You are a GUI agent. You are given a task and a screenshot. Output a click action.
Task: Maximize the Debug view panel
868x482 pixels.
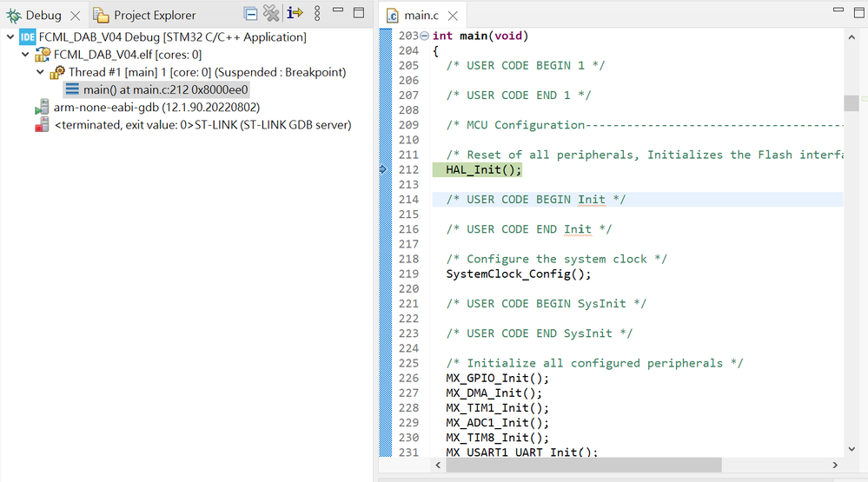pos(359,13)
